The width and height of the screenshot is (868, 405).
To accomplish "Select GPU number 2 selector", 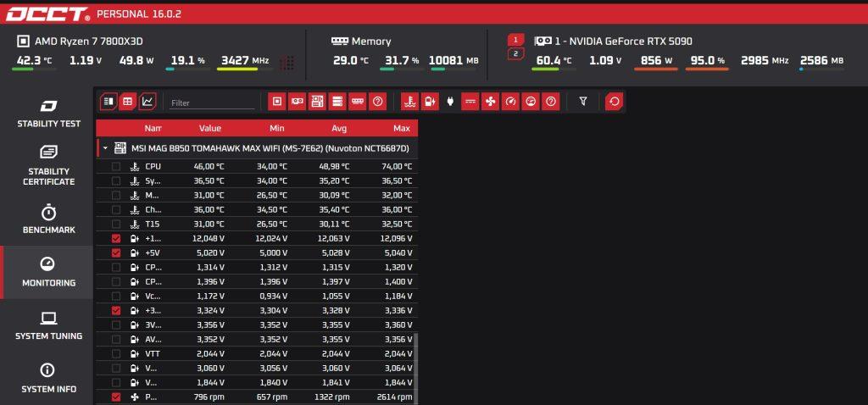I will (515, 53).
